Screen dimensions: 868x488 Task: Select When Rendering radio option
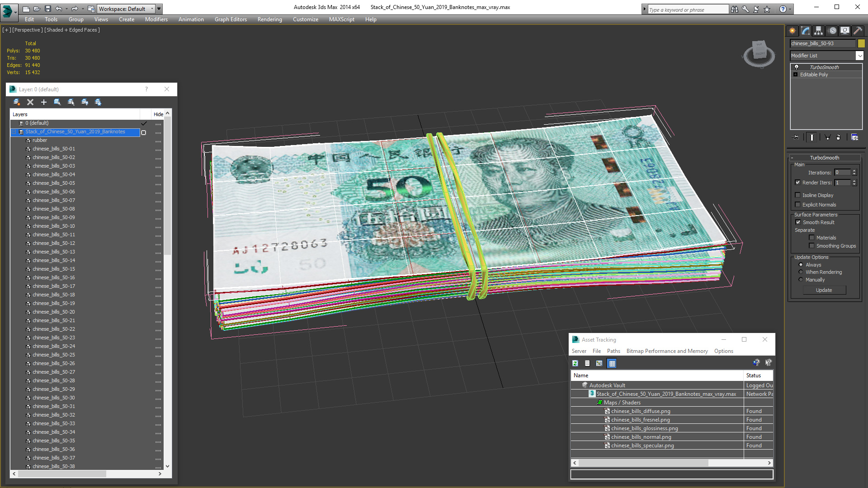point(801,272)
